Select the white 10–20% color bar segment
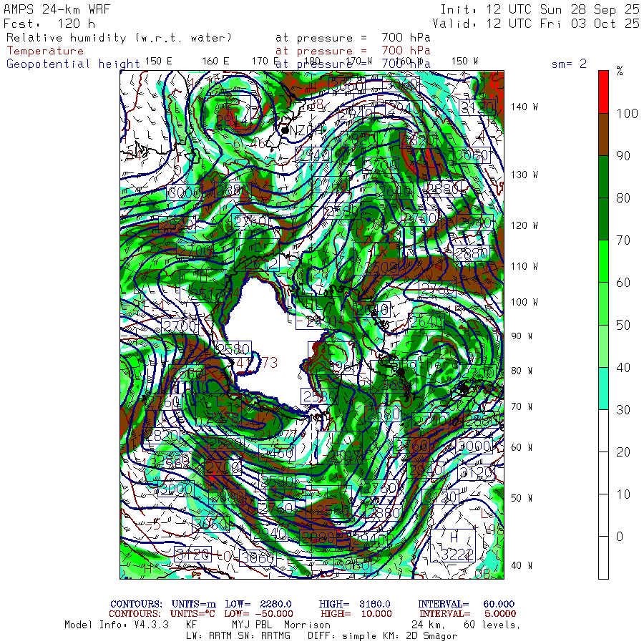The width and height of the screenshot is (644, 644). (603, 473)
